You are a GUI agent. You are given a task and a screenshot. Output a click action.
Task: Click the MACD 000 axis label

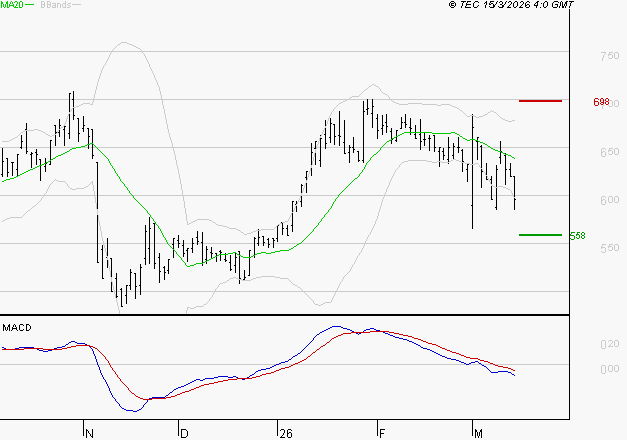(x=610, y=369)
